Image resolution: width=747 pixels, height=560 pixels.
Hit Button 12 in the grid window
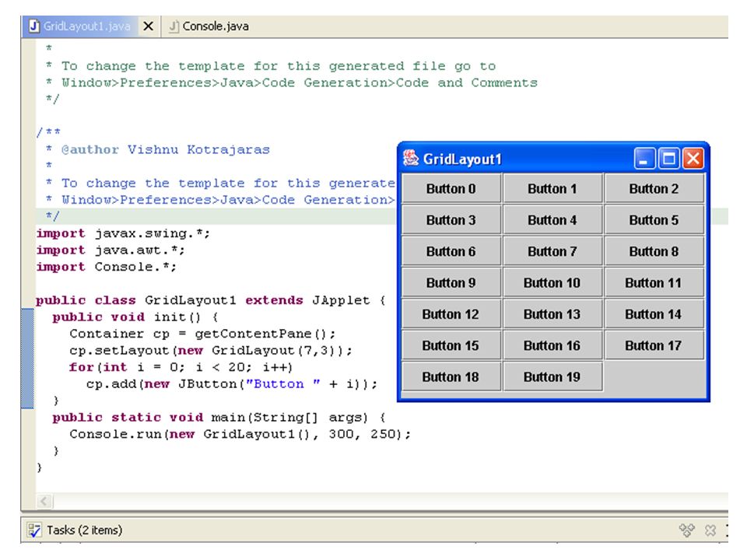[451, 314]
